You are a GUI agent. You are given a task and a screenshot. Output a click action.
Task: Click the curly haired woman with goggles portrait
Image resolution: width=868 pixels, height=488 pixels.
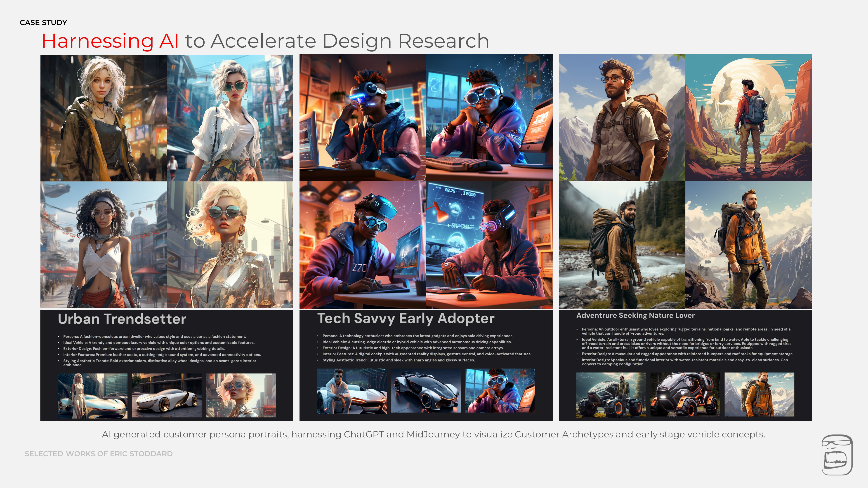[104, 245]
